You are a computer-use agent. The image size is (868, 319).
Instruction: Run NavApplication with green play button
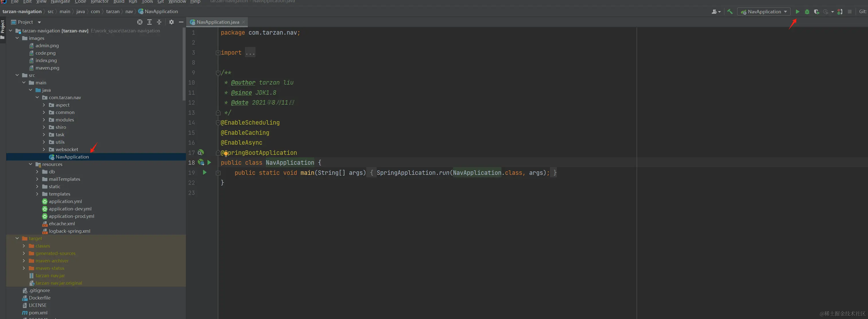click(797, 11)
